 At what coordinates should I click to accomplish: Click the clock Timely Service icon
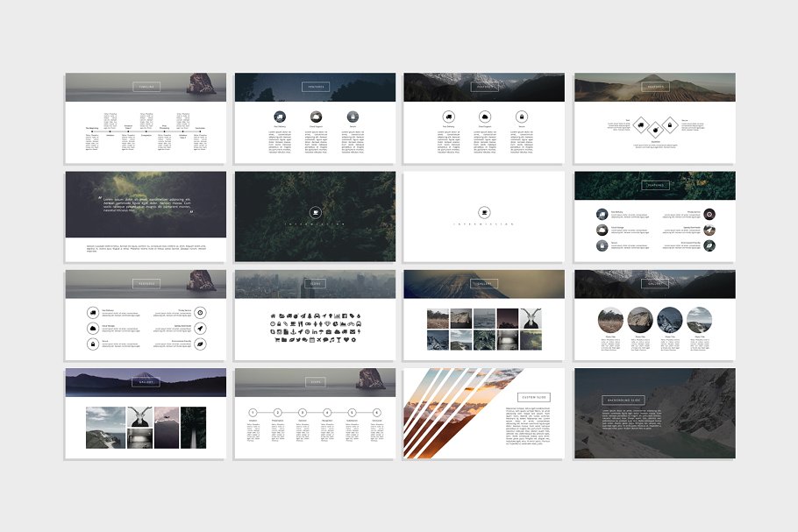pos(201,312)
